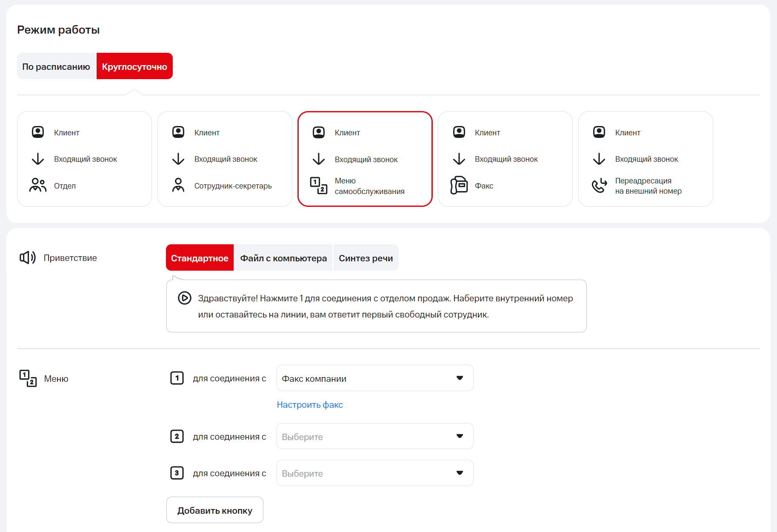The width and height of the screenshot is (777, 532).
Task: Click the Отдел group icon
Action: point(38,186)
